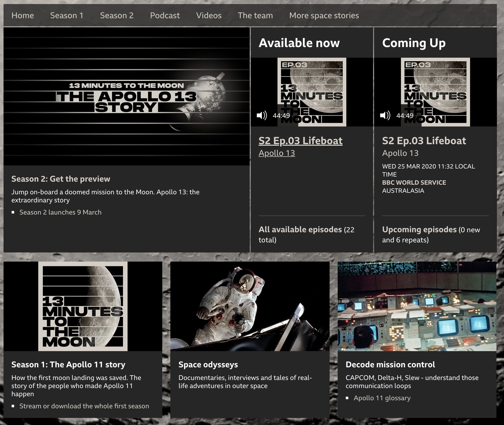
Task: Click the speaker icon under Coming Up
Action: (x=385, y=115)
